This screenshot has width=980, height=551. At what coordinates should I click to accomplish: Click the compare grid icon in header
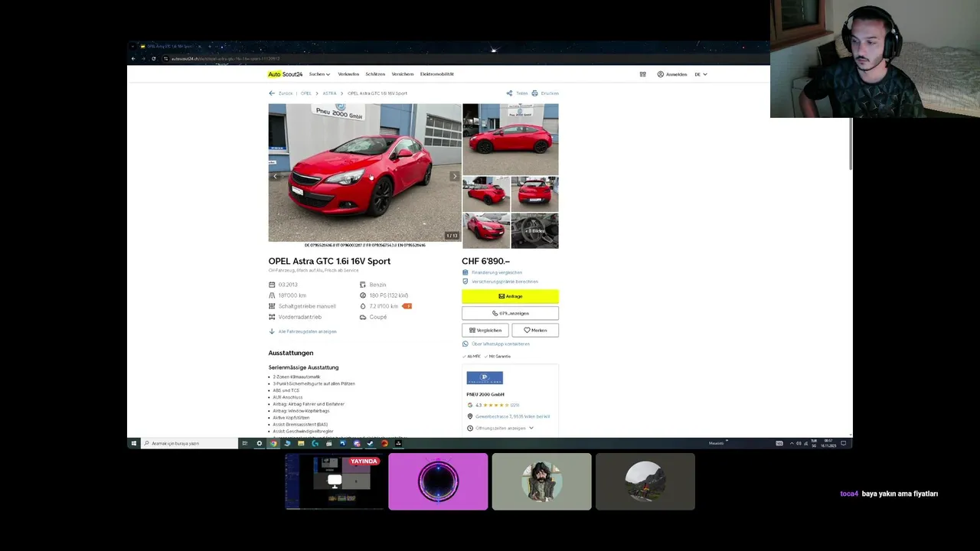click(x=643, y=74)
